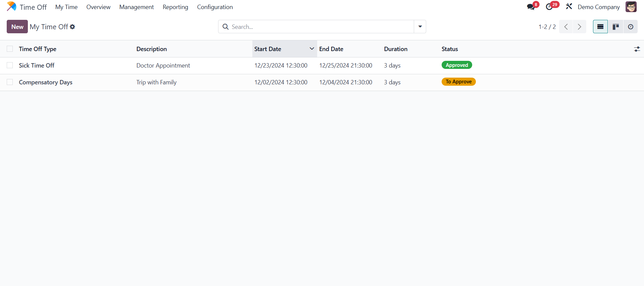Click the gear icon next to My Time Off
This screenshot has width=644, height=286.
[x=72, y=27]
